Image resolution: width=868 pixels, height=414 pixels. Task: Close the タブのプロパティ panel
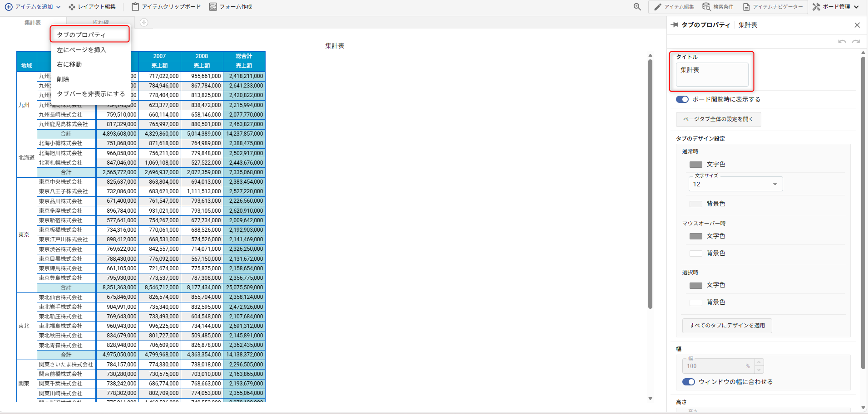(x=857, y=25)
